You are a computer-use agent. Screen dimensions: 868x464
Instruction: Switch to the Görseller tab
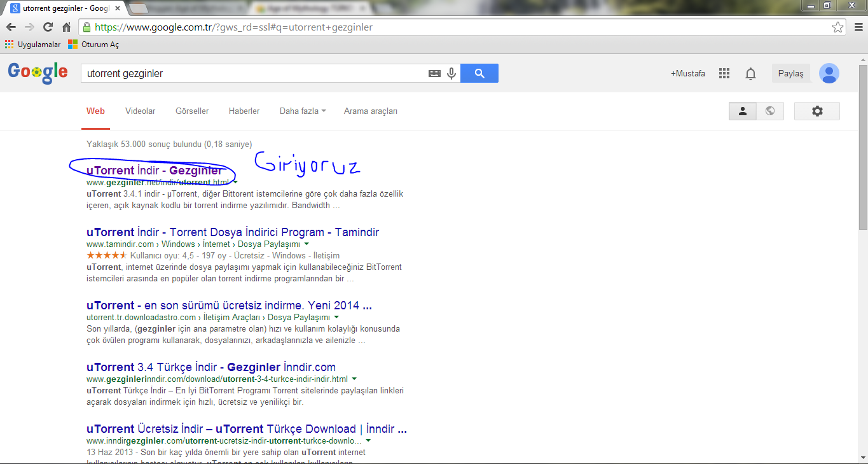click(x=192, y=111)
